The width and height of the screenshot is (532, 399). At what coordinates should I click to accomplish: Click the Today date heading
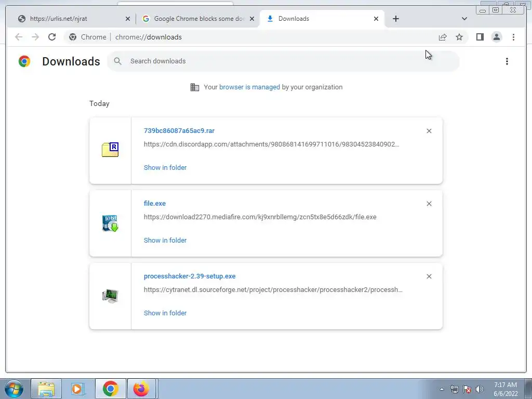99,103
